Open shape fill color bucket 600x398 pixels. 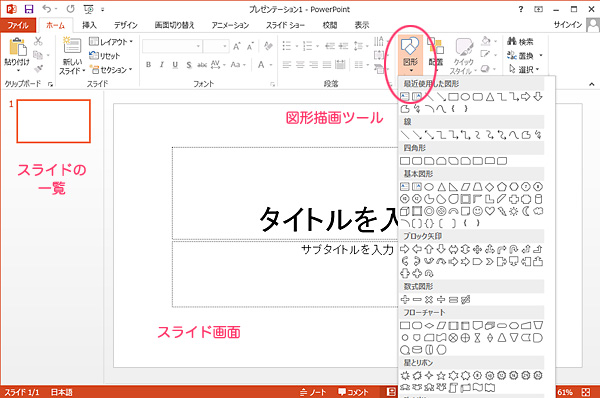click(x=486, y=41)
